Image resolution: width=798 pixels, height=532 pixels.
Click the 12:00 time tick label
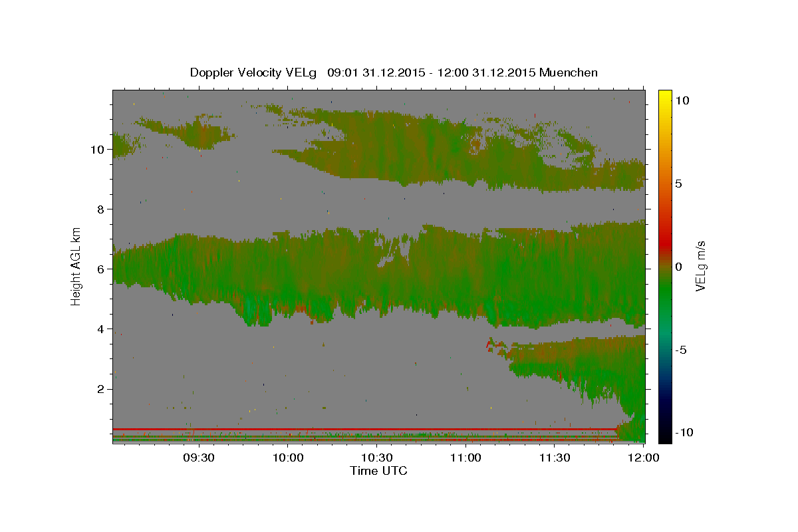644,458
